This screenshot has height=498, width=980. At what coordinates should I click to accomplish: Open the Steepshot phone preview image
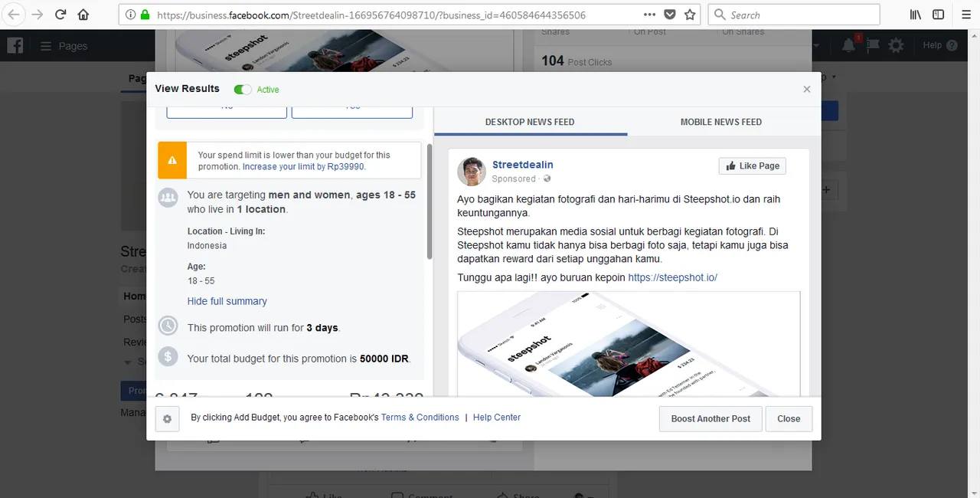pyautogui.click(x=629, y=343)
